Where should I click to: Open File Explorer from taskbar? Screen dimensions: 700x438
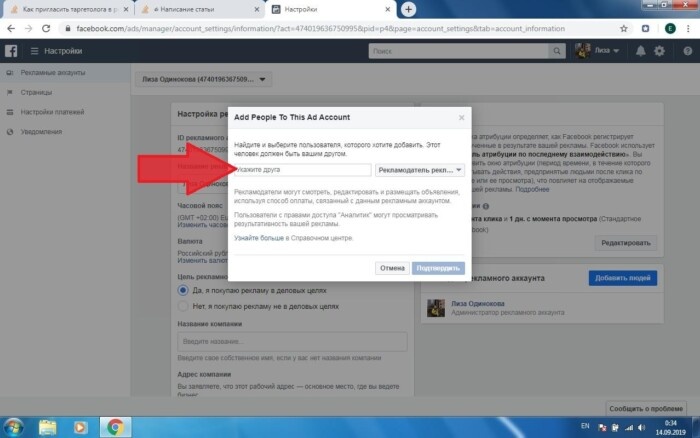(x=47, y=427)
